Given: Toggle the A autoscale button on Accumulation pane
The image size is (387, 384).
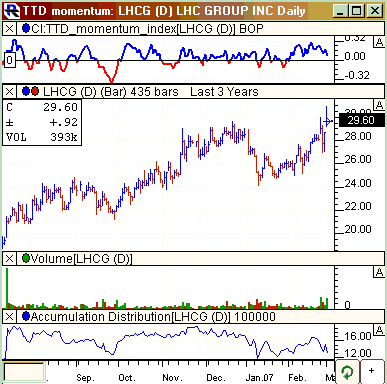Looking at the screenshot, I should 379,330.
